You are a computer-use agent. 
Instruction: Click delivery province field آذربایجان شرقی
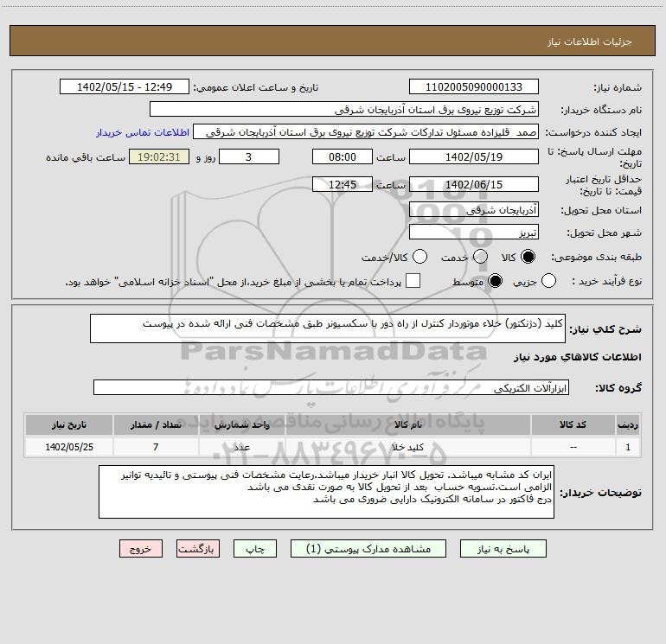tap(474, 209)
